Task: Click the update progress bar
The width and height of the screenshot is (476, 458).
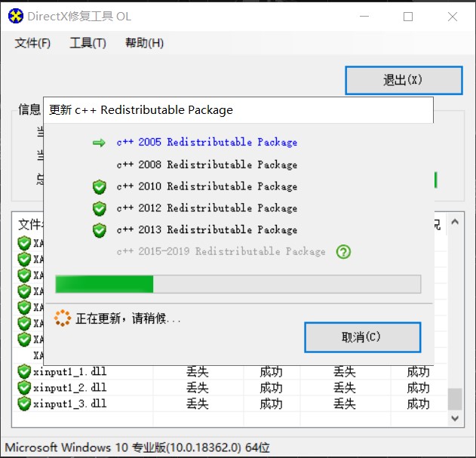Action: click(238, 284)
